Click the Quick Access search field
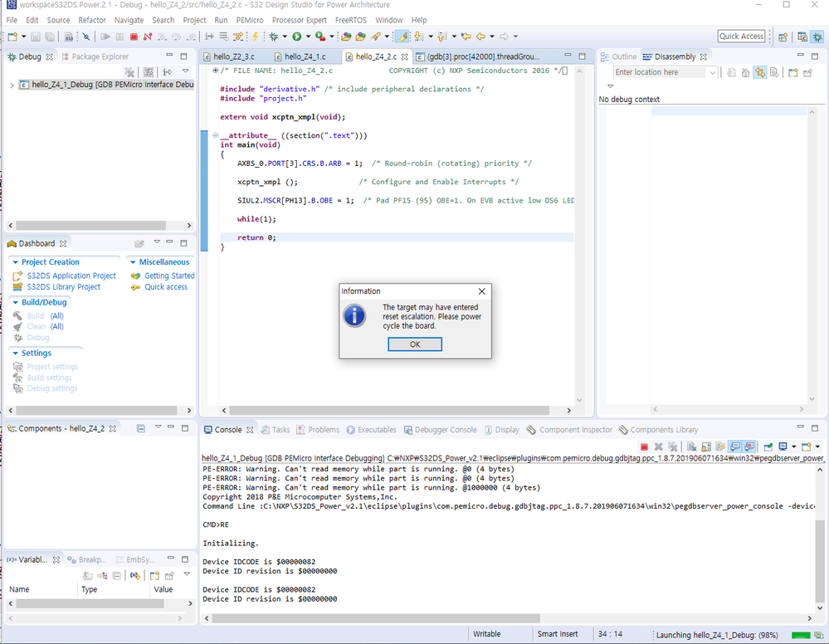This screenshot has width=829, height=644. 741,37
